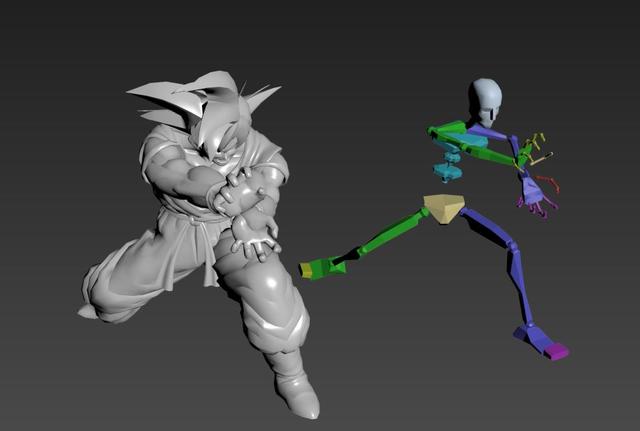Select the green thigh bone of the biped

point(394,231)
